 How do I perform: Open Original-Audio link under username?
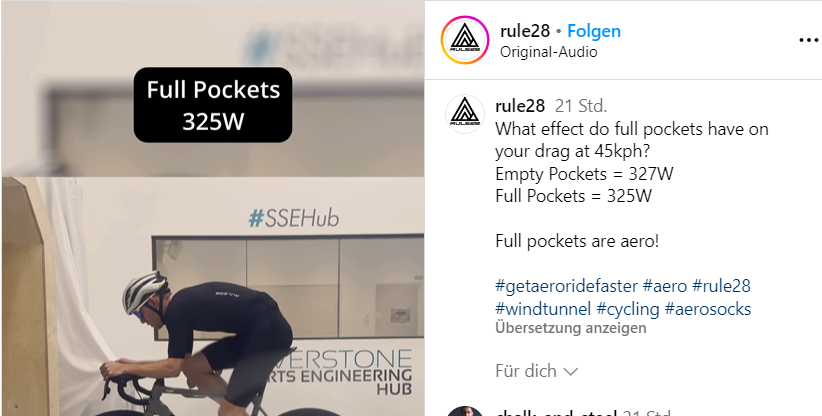(548, 52)
